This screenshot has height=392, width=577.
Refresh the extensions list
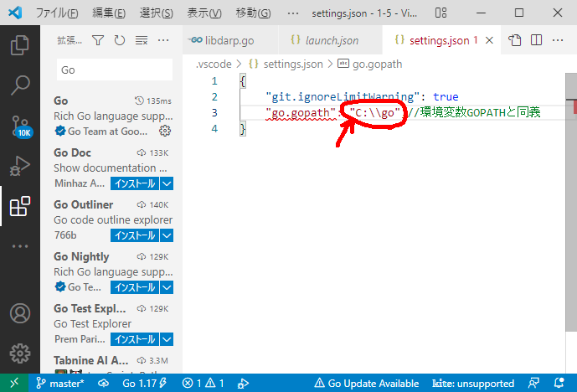tap(120, 40)
